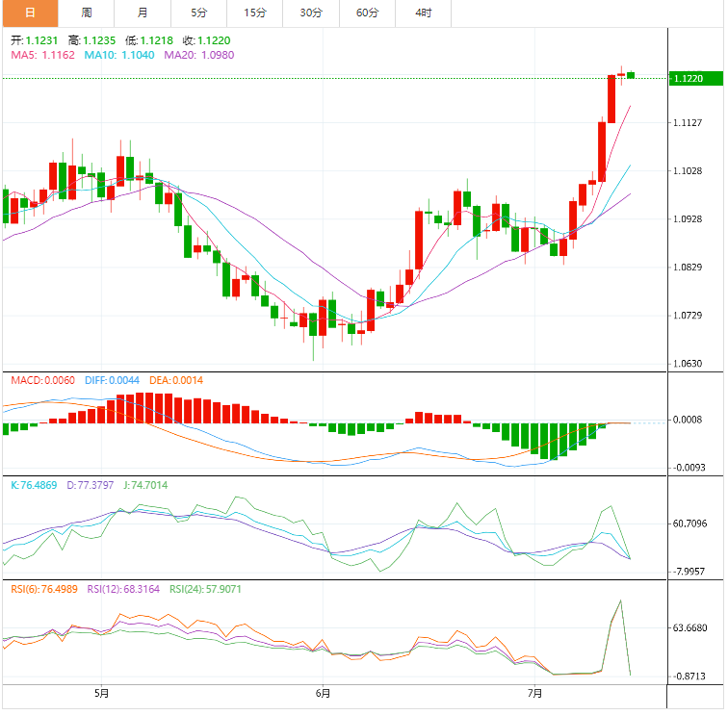Click the MA5 moving average label
Viewport: 728px width, 715px height.
point(43,56)
